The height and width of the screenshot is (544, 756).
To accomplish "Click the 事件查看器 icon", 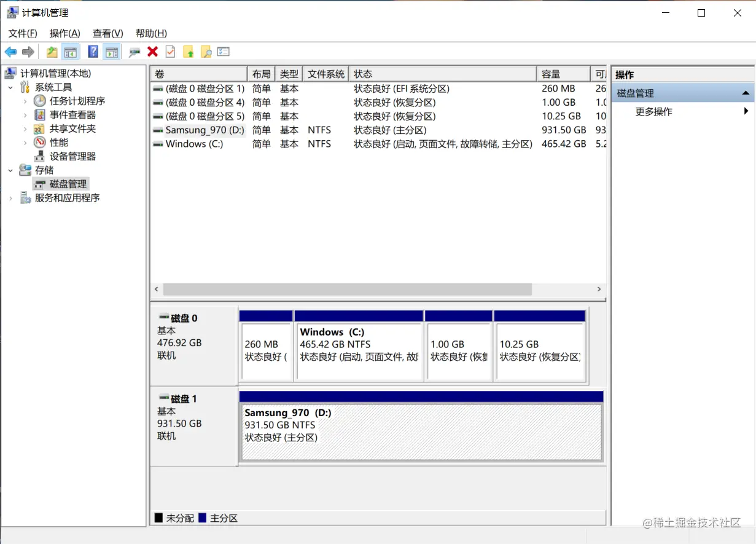I will click(40, 115).
